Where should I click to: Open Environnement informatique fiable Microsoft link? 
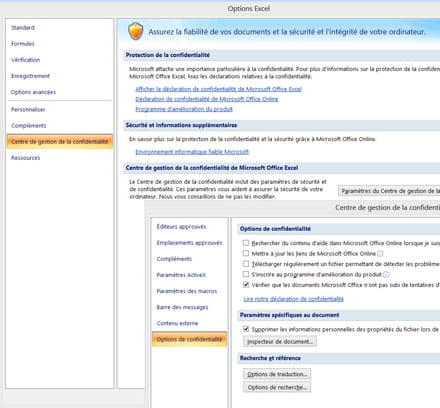point(192,152)
